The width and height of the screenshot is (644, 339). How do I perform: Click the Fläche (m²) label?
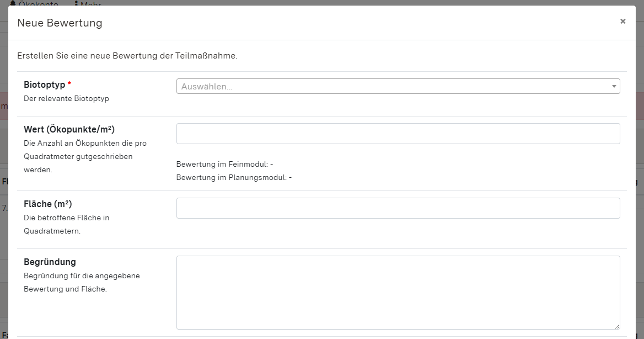pyautogui.click(x=48, y=204)
